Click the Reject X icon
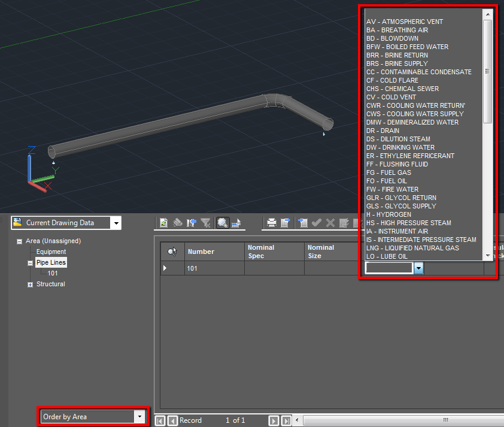The height and width of the screenshot is (427, 504). click(x=330, y=223)
